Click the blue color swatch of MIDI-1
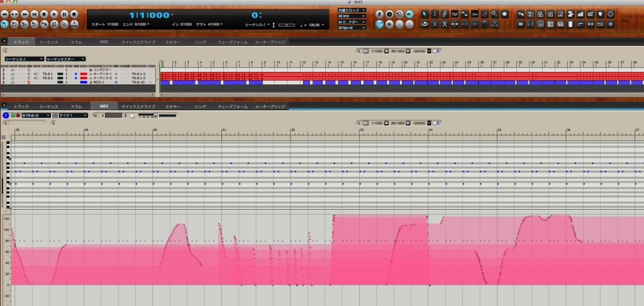Screen dimensions: 644x306 [84, 82]
